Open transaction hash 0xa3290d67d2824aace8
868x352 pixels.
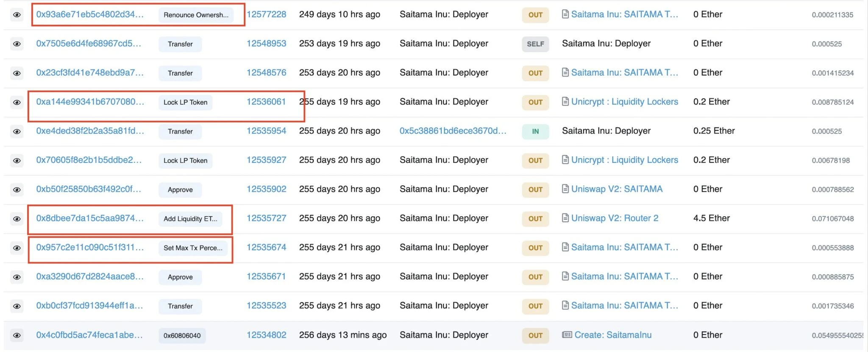pyautogui.click(x=90, y=277)
